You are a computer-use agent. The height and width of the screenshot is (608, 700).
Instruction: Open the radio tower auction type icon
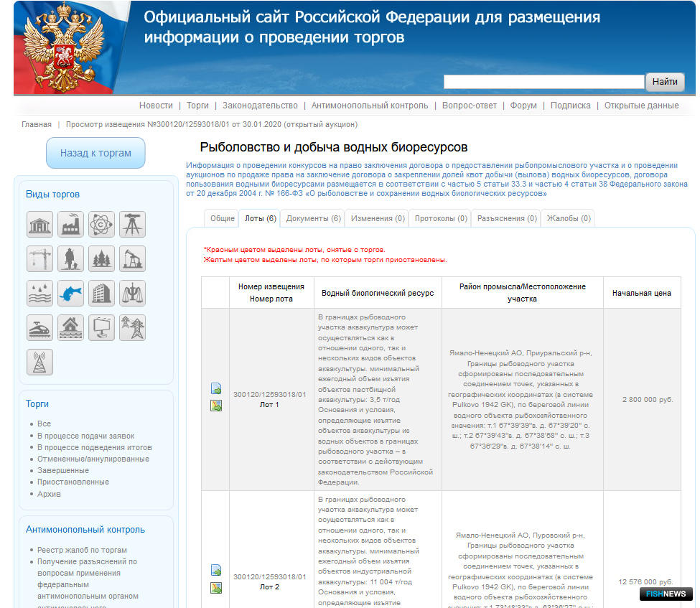pyautogui.click(x=39, y=362)
